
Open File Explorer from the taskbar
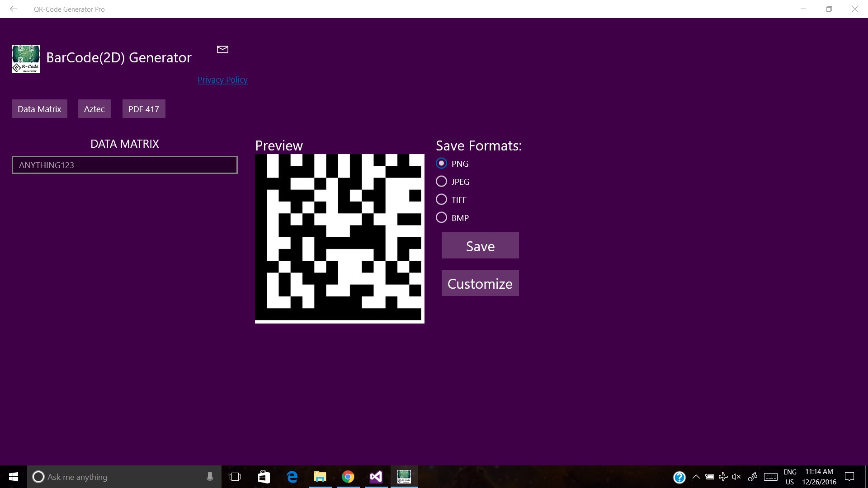point(320,477)
